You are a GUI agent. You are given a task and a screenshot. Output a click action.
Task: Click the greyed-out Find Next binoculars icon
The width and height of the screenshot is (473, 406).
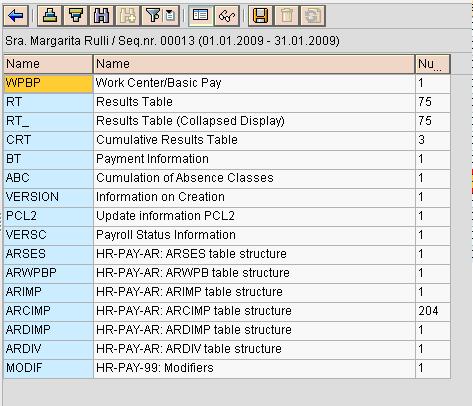127,16
